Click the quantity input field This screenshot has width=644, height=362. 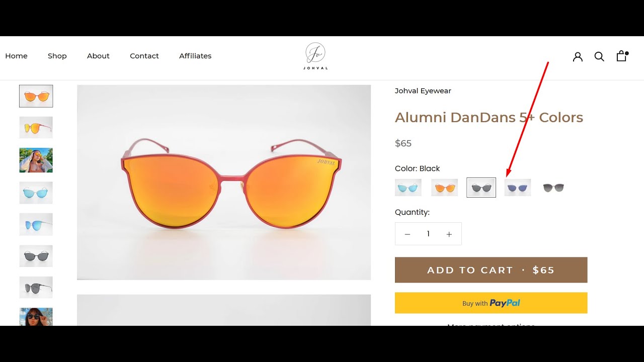point(428,234)
